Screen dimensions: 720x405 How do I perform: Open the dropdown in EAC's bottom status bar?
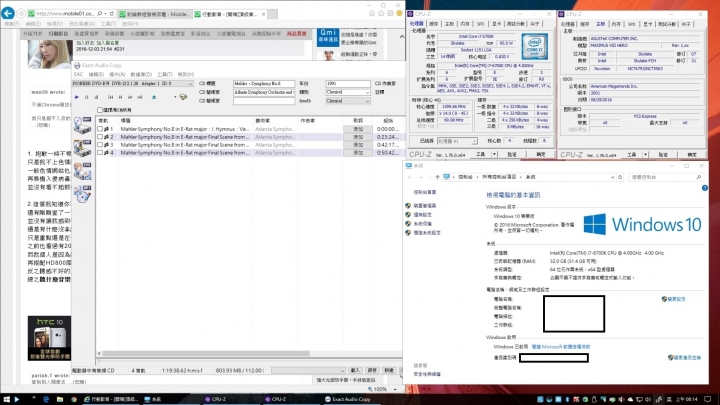pyautogui.click(x=308, y=371)
